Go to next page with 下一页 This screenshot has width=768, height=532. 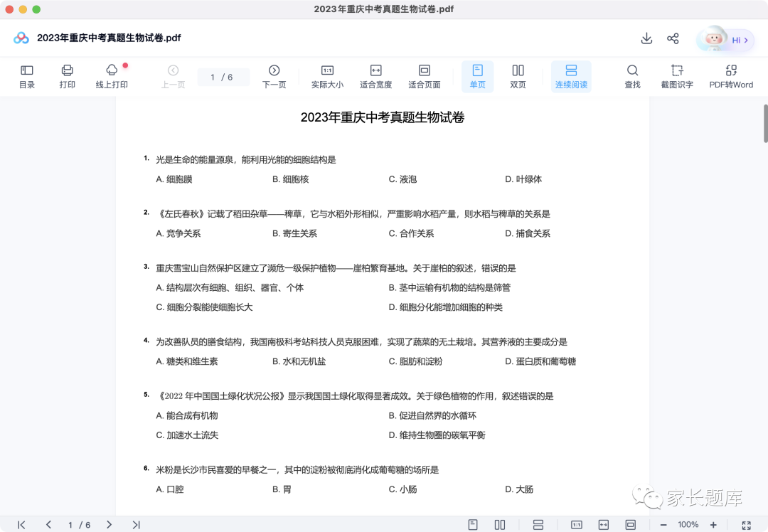pyautogui.click(x=274, y=76)
